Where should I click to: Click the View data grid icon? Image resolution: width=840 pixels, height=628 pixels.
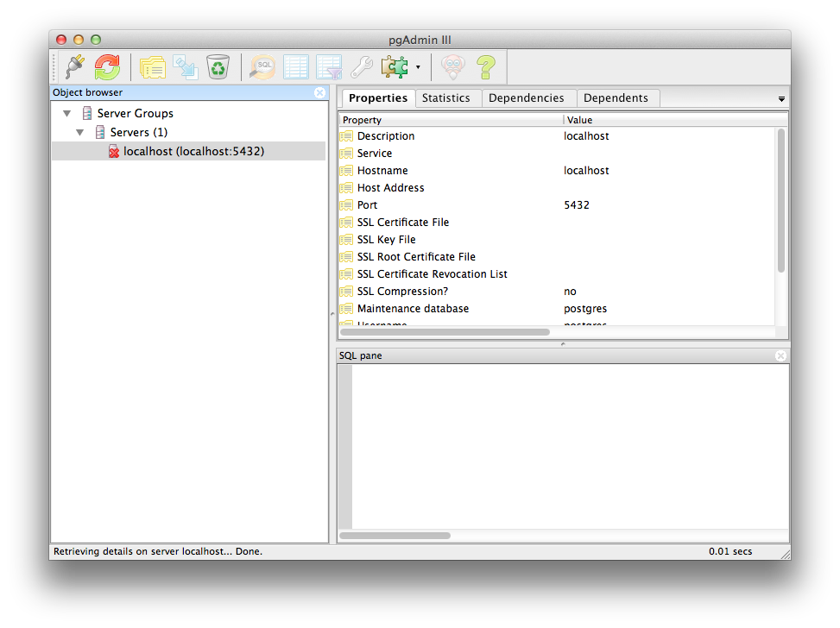[296, 66]
